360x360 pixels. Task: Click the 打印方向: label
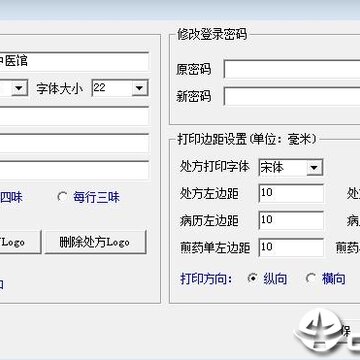[x=206, y=279]
